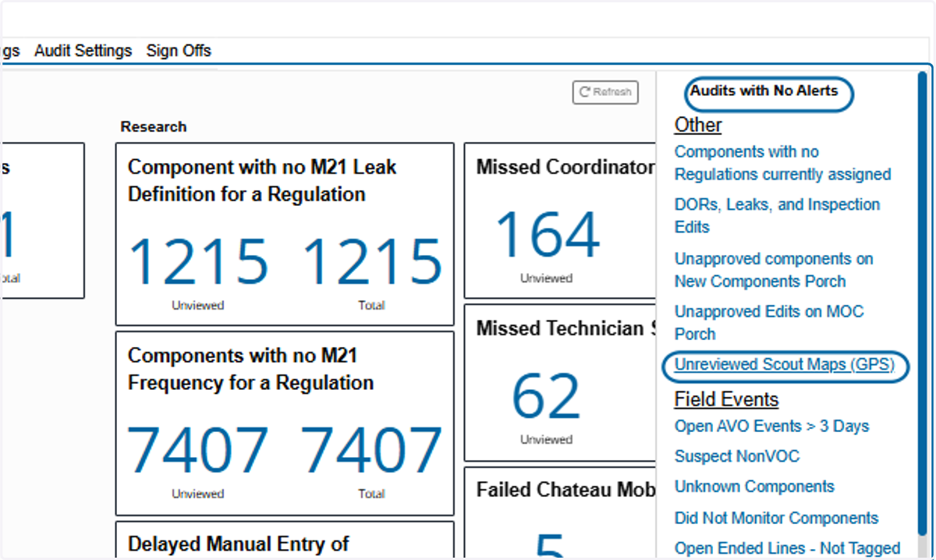This screenshot has width=936, height=560.
Task: Open Open Ended Lines - Not Tagged
Action: pos(787,548)
